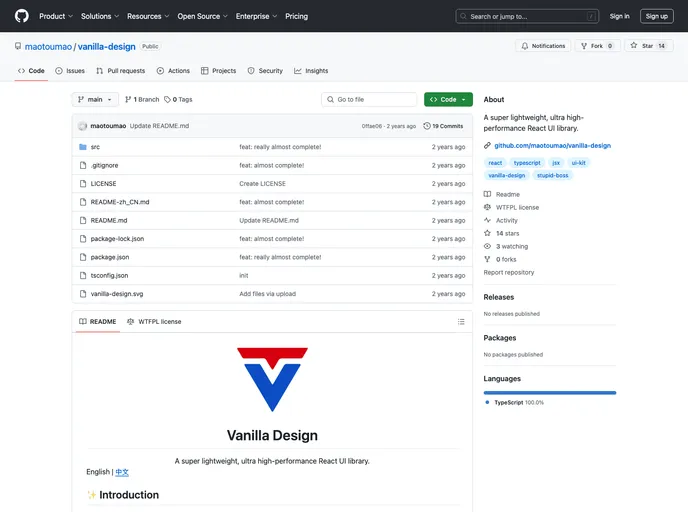Screen dimensions: 688x512
Task: Open the vanilla-design.svg file
Action: (117, 294)
